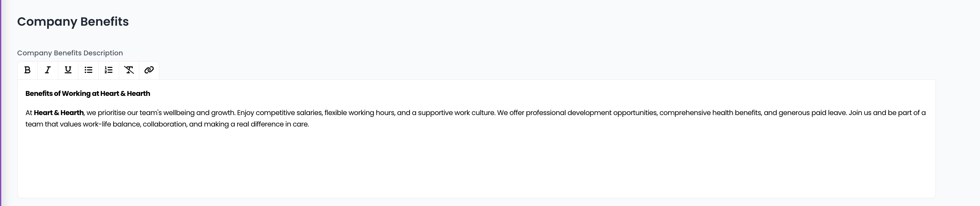Add a hyperlink using the link icon
This screenshot has height=206, width=980.
pos(149,70)
